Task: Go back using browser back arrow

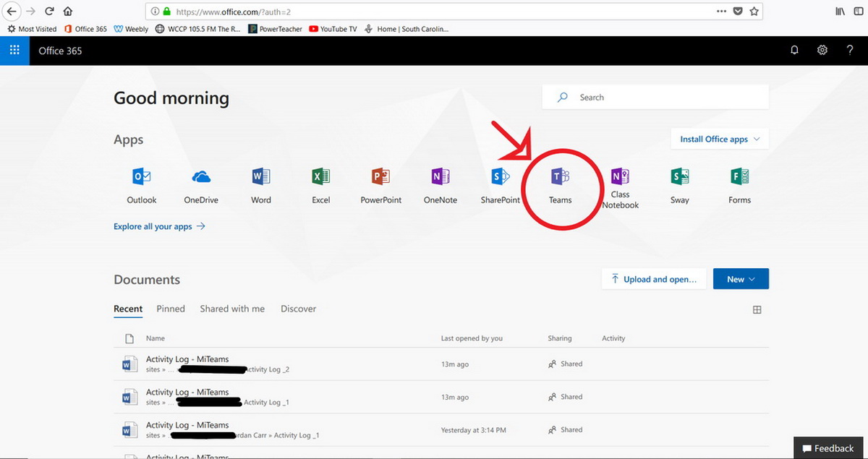Action: [12, 12]
